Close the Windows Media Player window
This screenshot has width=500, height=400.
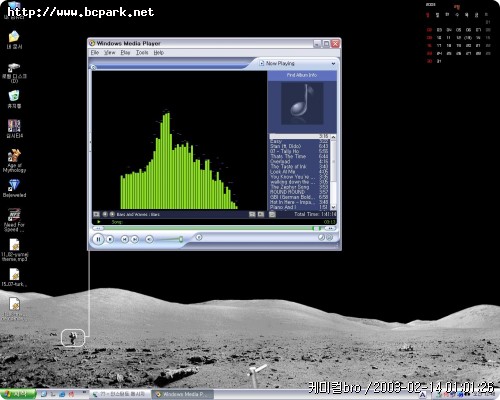point(335,44)
